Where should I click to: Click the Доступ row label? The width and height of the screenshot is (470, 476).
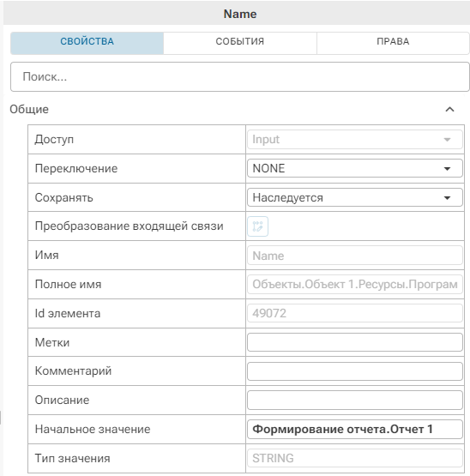54,140
